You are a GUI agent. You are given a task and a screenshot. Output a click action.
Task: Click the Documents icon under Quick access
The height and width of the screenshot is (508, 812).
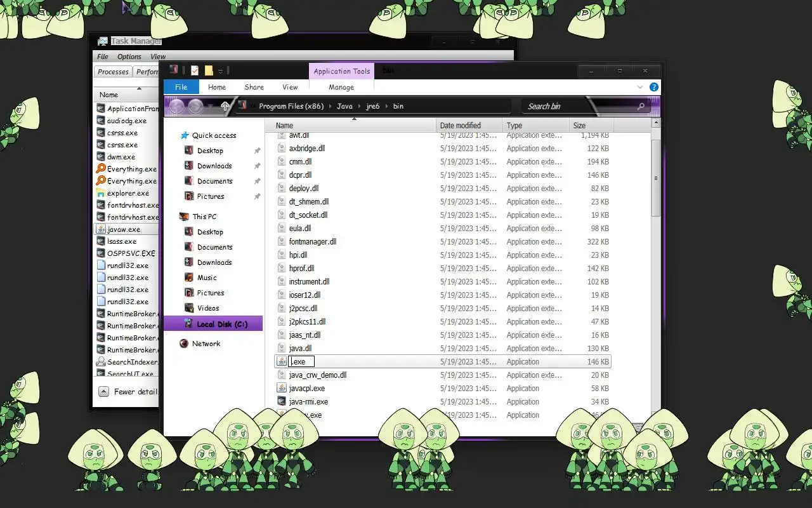pos(188,181)
